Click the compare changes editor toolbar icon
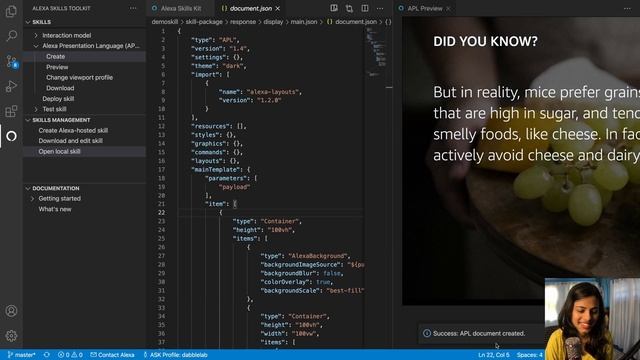The width and height of the screenshot is (640, 360). [x=349, y=8]
